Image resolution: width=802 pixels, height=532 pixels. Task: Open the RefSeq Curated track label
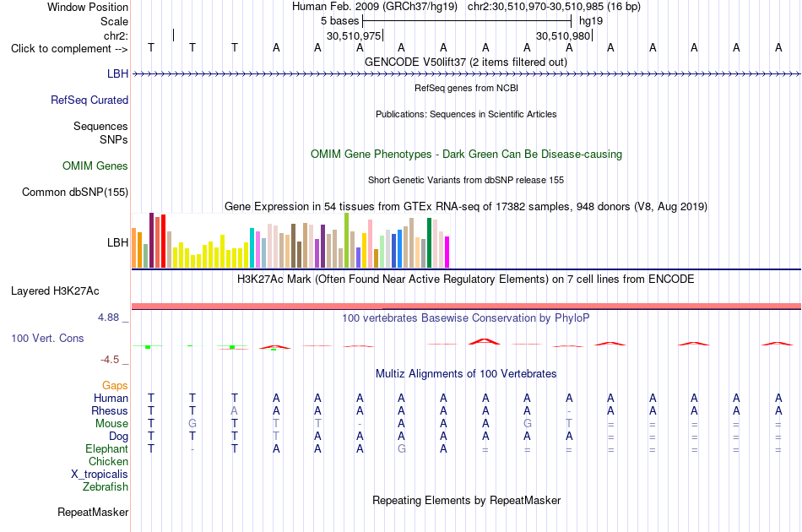click(x=89, y=100)
